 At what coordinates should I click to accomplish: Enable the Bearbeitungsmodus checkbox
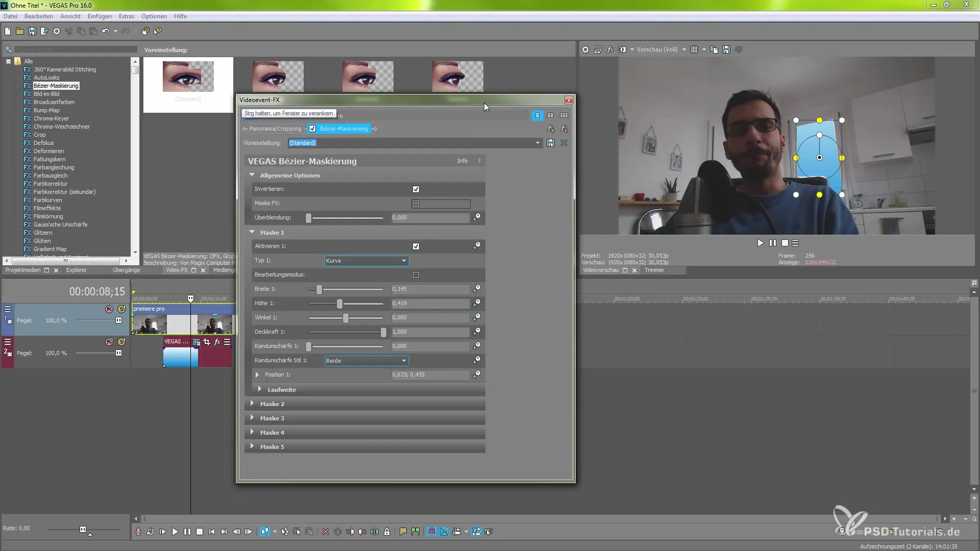pos(416,275)
